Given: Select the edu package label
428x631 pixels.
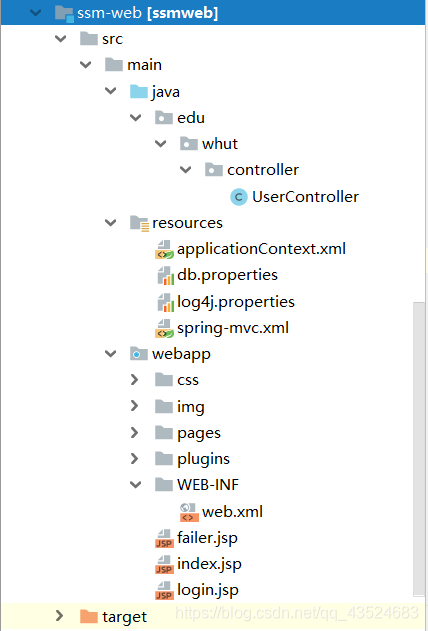Looking at the screenshot, I should [191, 118].
